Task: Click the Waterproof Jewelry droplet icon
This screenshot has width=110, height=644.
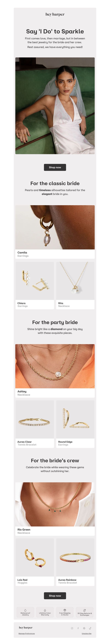Action: click(x=25, y=610)
